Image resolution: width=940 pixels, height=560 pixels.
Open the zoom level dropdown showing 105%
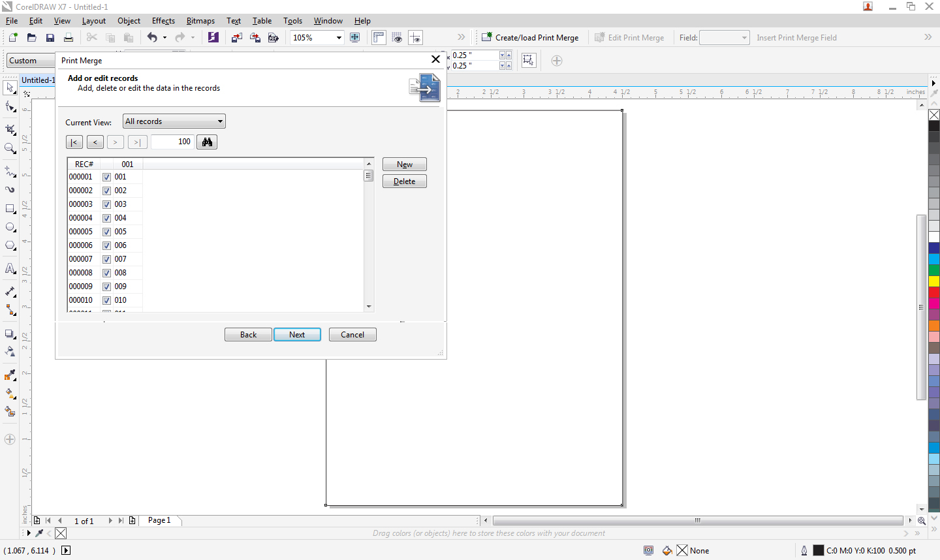pyautogui.click(x=339, y=37)
